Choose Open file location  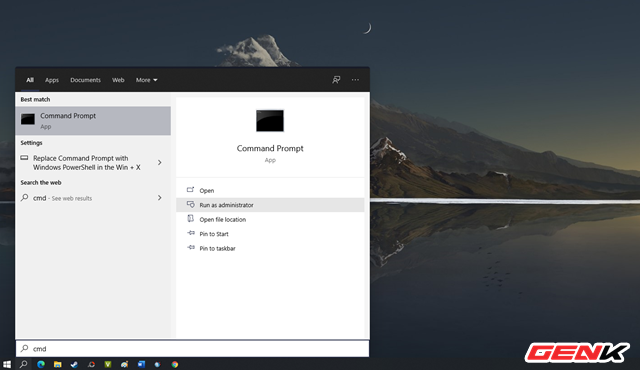pos(270,219)
